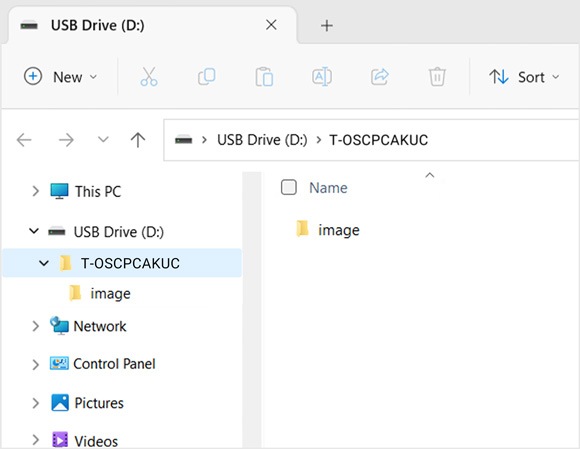580x449 pixels.
Task: Open the Sort dropdown menu
Action: [524, 77]
